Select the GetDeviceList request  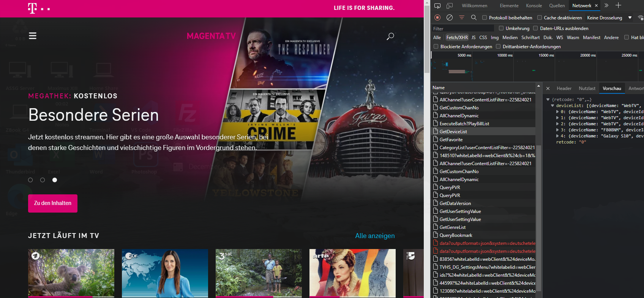483,131
